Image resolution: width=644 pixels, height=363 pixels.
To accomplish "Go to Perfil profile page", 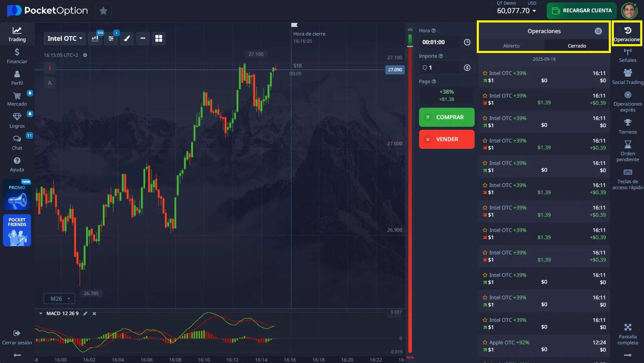I will [x=17, y=78].
